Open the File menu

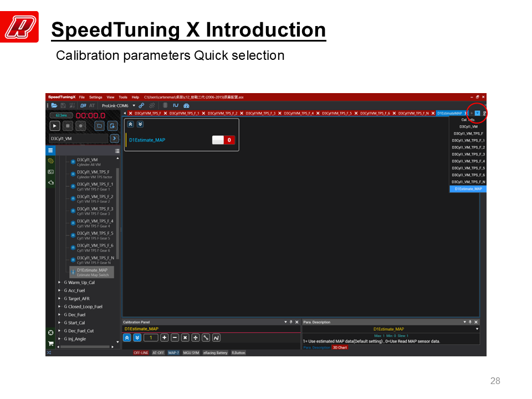point(82,97)
